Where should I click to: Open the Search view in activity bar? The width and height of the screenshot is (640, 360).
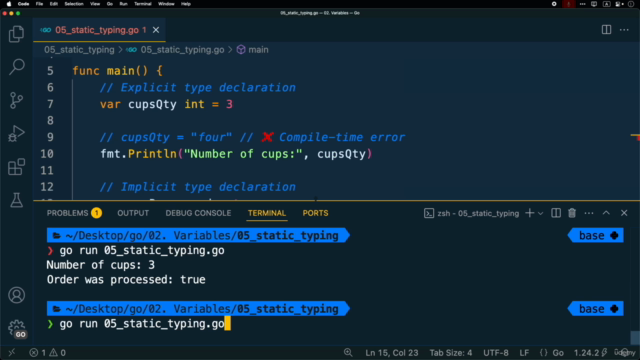point(16,67)
